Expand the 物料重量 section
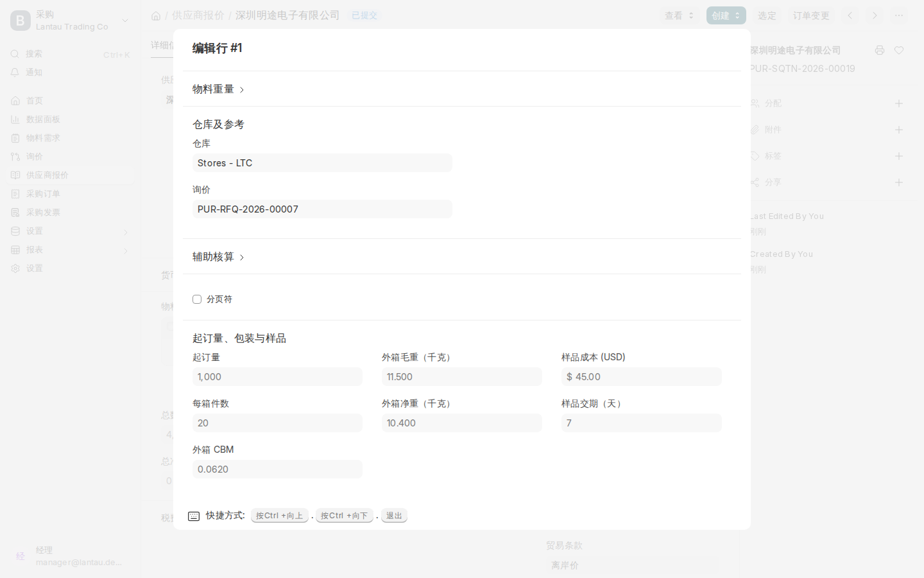Viewport: 924px width, 578px height. coord(218,89)
